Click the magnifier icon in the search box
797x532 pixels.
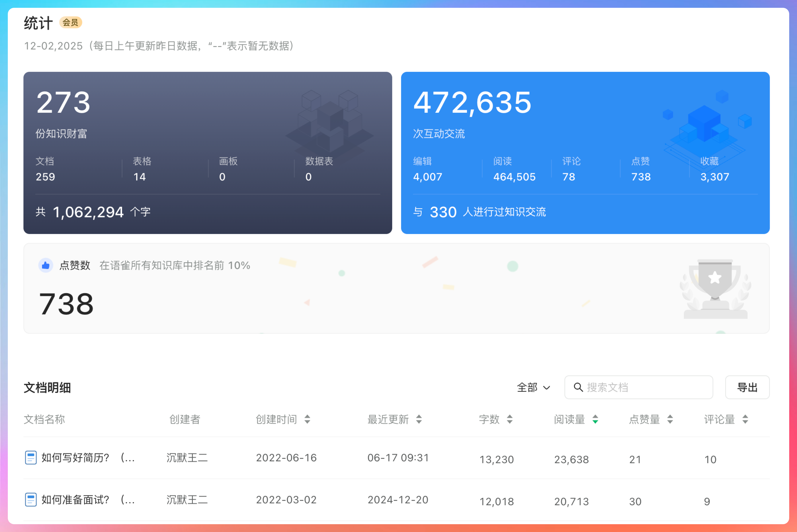pos(578,387)
